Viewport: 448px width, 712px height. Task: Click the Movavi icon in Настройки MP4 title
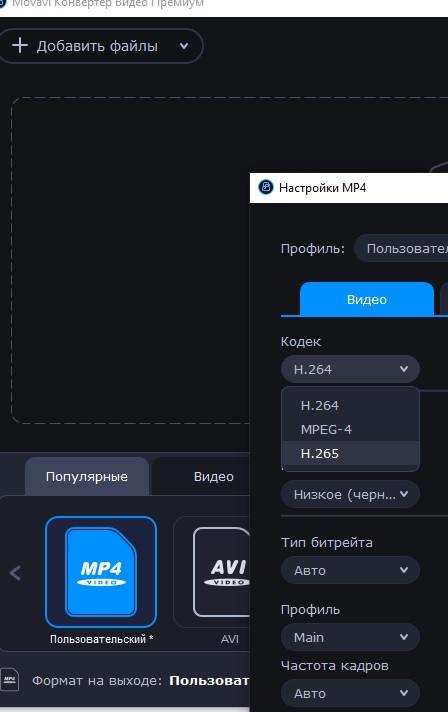pyautogui.click(x=266, y=187)
